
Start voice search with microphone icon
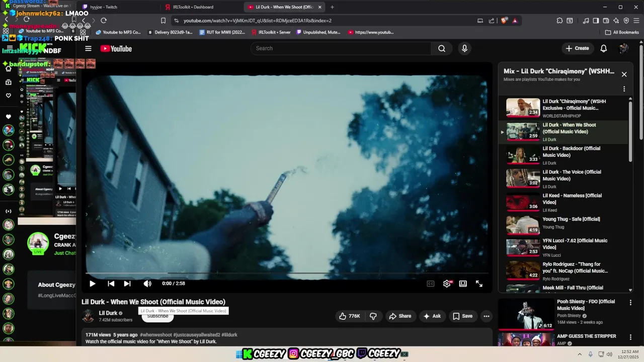click(464, 48)
